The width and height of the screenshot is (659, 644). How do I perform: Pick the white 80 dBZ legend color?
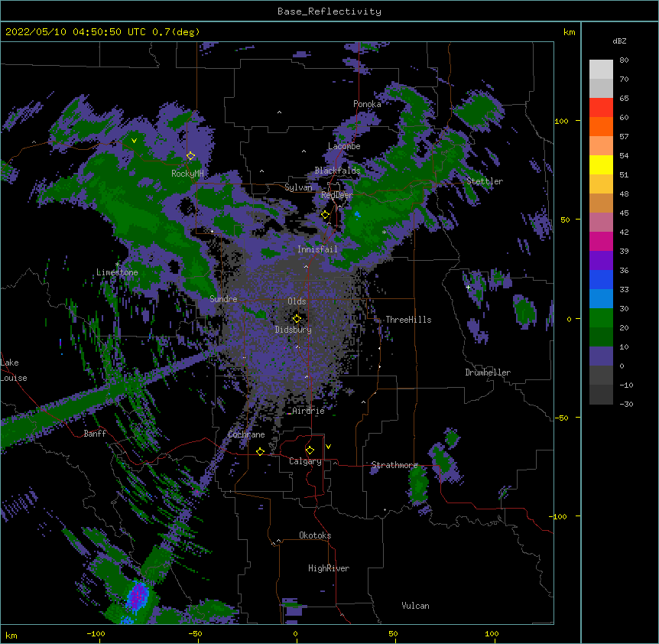click(601, 70)
